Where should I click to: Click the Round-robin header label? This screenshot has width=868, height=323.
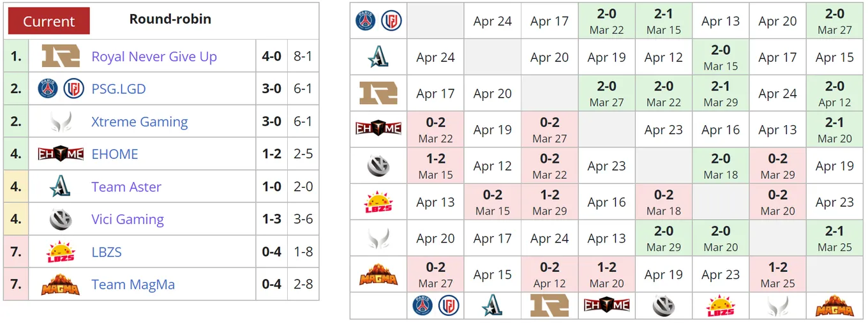tap(170, 19)
